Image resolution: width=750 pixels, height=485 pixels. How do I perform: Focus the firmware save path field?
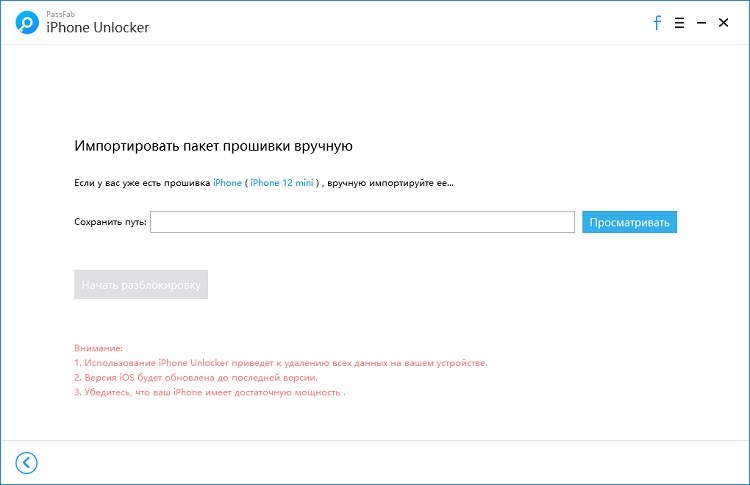click(x=362, y=222)
